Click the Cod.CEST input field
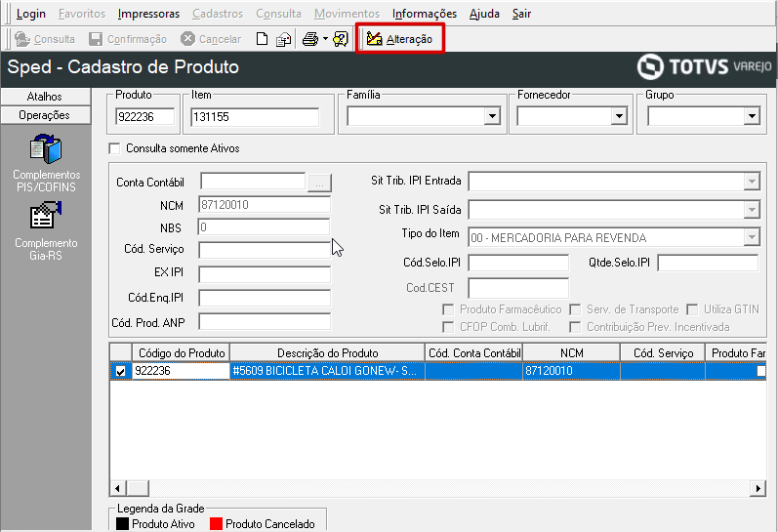The width and height of the screenshot is (778, 532). pyautogui.click(x=518, y=288)
